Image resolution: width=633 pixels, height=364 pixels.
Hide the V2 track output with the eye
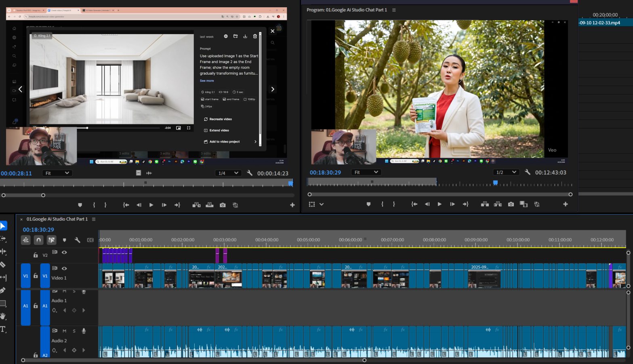click(x=64, y=252)
